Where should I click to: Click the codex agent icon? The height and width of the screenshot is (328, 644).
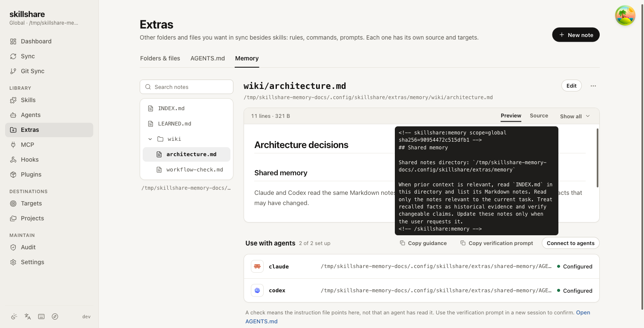click(257, 291)
